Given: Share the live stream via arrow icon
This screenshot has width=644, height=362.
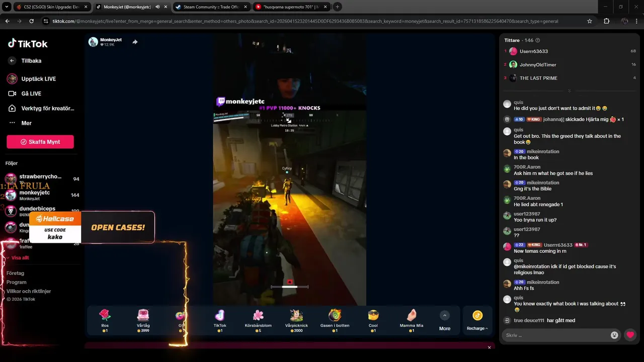Looking at the screenshot, I should coord(135,42).
